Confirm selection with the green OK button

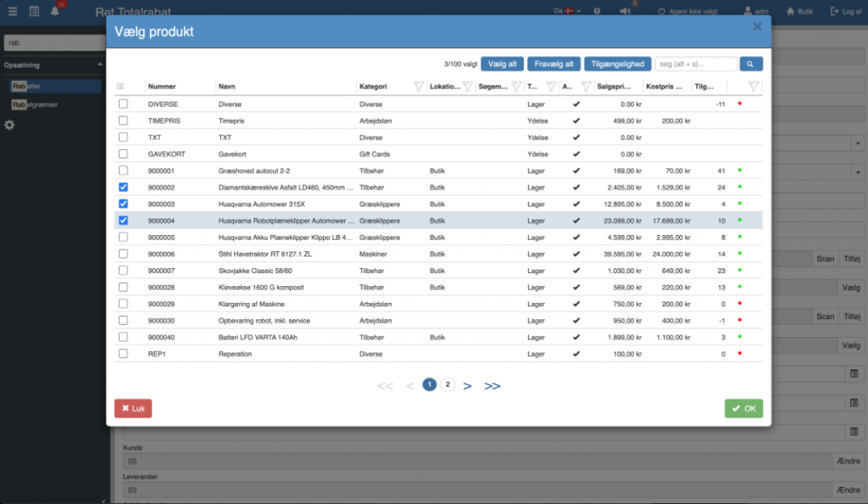743,409
